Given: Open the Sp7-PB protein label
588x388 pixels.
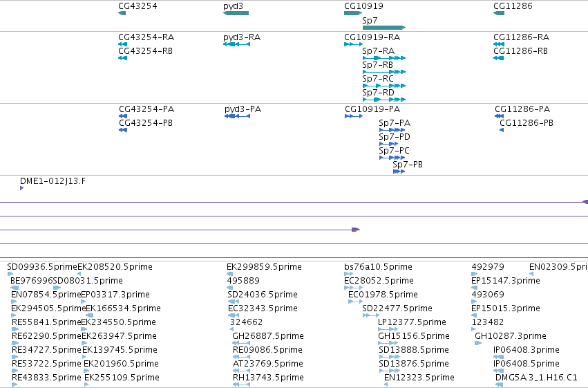Looking at the screenshot, I should [x=408, y=165].
